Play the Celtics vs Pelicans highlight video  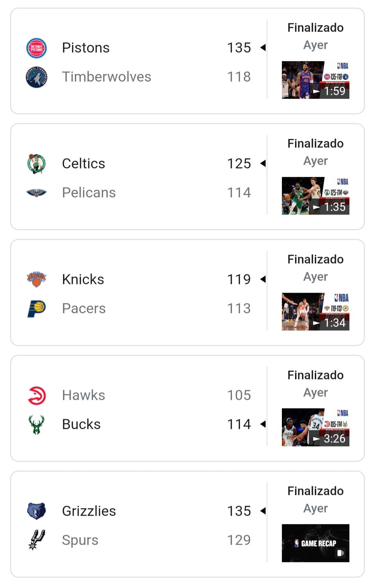(x=315, y=196)
